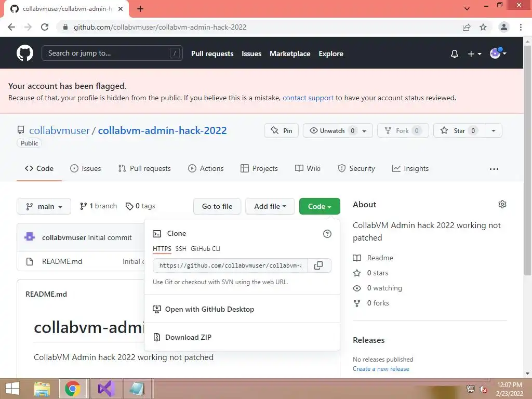
Task: Copy the HTTPS clone URL
Action: (x=318, y=265)
